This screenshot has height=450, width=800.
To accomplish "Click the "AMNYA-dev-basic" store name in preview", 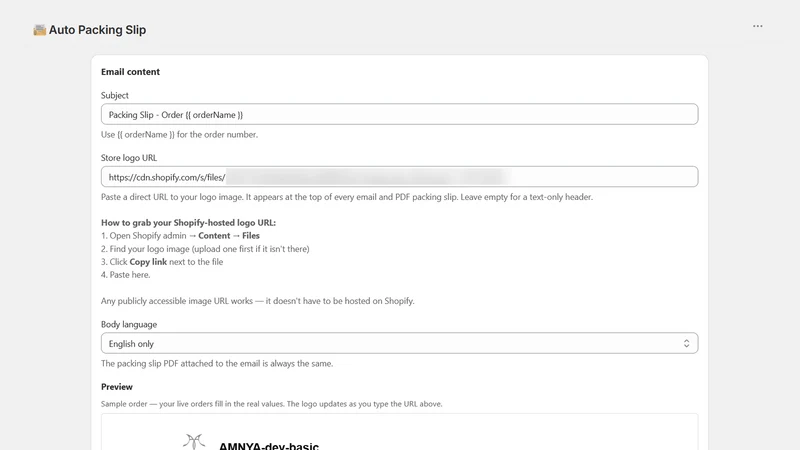I will pyautogui.click(x=269, y=445).
